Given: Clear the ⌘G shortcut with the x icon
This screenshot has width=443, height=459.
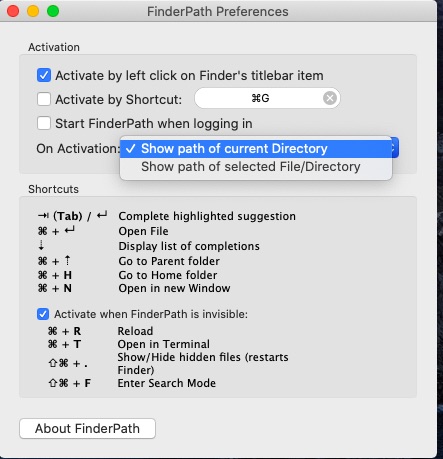Looking at the screenshot, I should 330,98.
